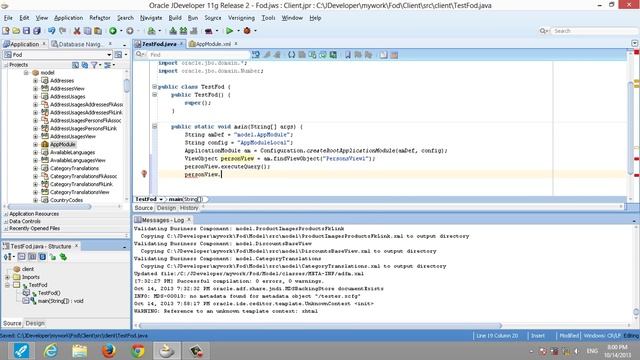Collapse the main method code fold
Image resolution: width=640 pixels, height=360 pixels.
(x=155, y=127)
